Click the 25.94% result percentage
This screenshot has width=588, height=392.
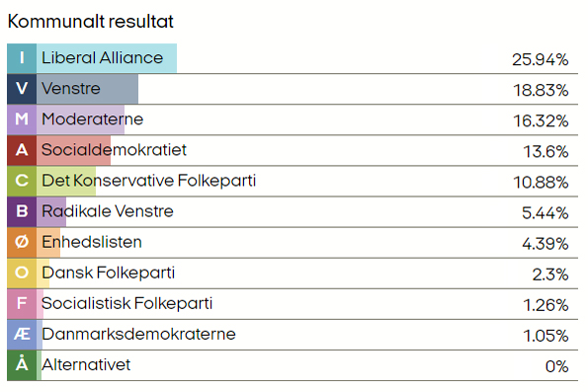click(541, 59)
